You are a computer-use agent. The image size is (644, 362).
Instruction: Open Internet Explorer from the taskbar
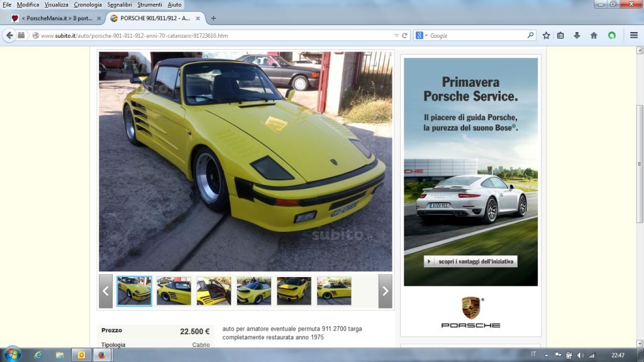point(38,355)
